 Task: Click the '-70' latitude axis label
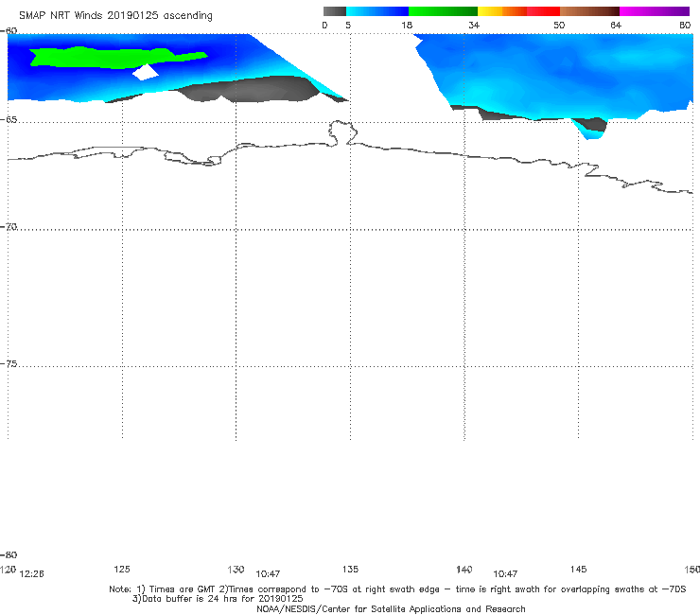[x=9, y=227]
